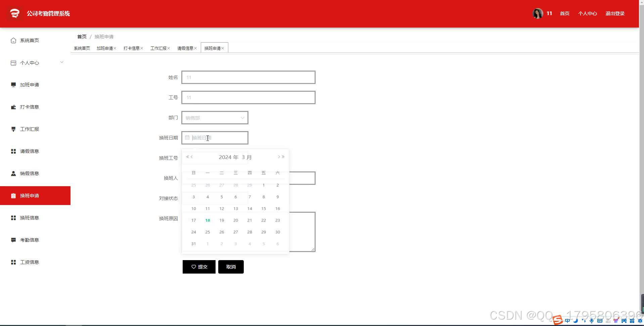Close the 工作汇报 tab
644x326 pixels.
169,48
